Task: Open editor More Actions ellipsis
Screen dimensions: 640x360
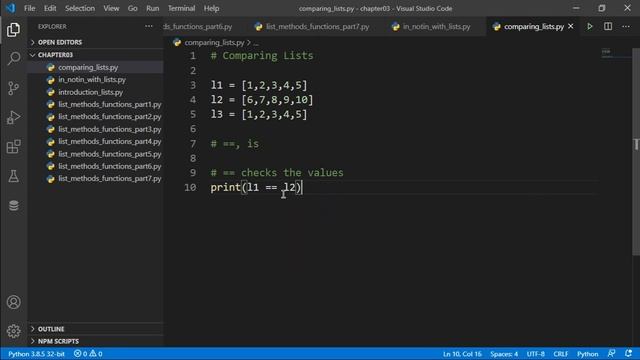Action: tap(626, 27)
